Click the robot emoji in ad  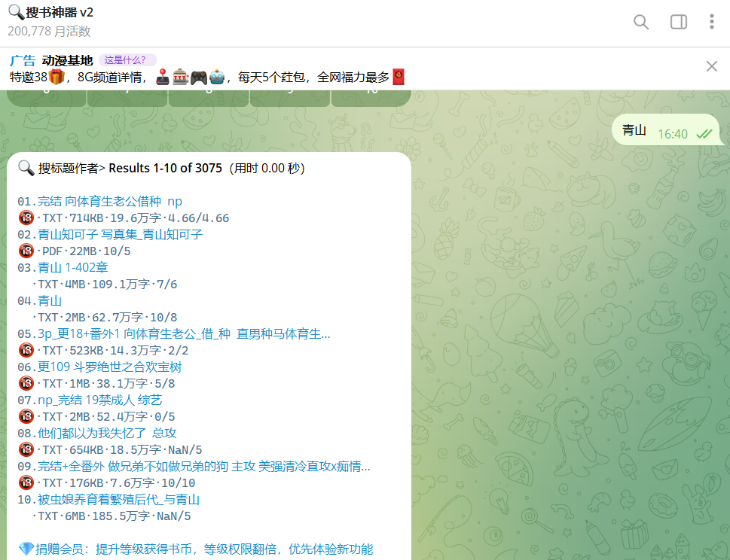tap(216, 76)
